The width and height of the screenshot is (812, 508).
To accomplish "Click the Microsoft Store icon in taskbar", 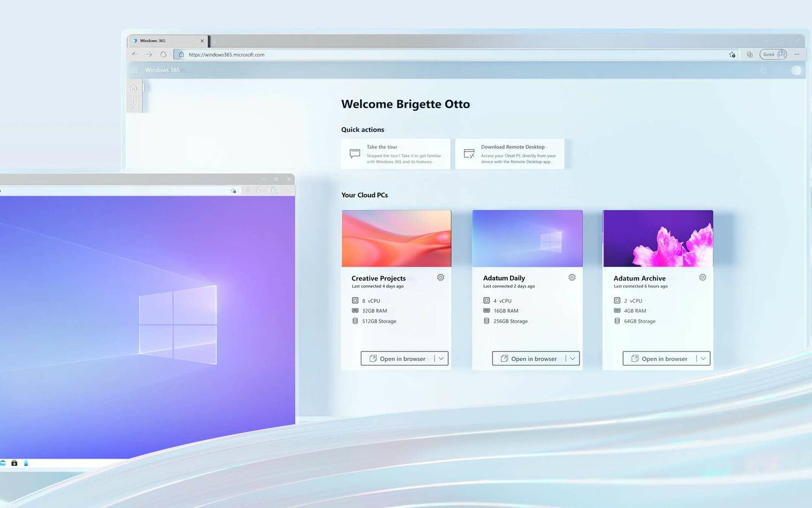I will tap(14, 463).
